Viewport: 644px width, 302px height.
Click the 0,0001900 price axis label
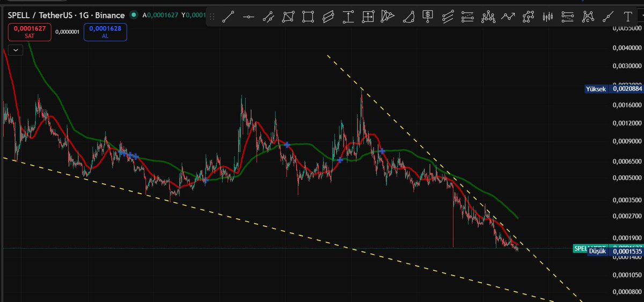click(x=627, y=238)
